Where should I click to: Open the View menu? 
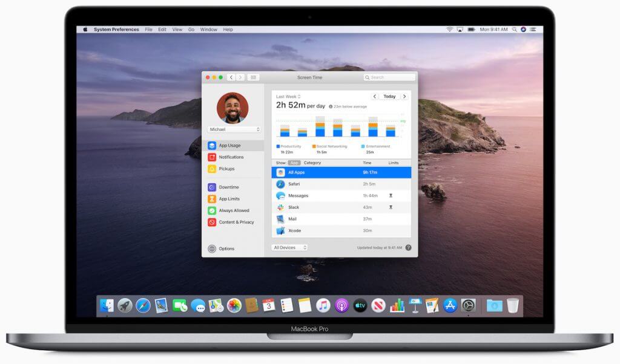[177, 30]
